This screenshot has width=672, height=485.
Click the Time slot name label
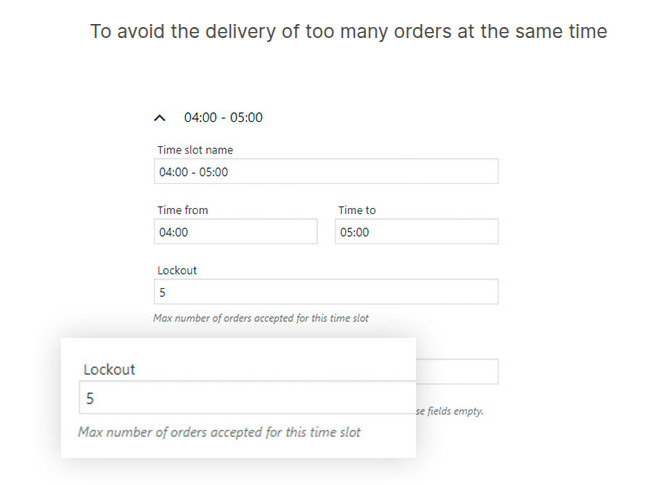click(x=195, y=150)
